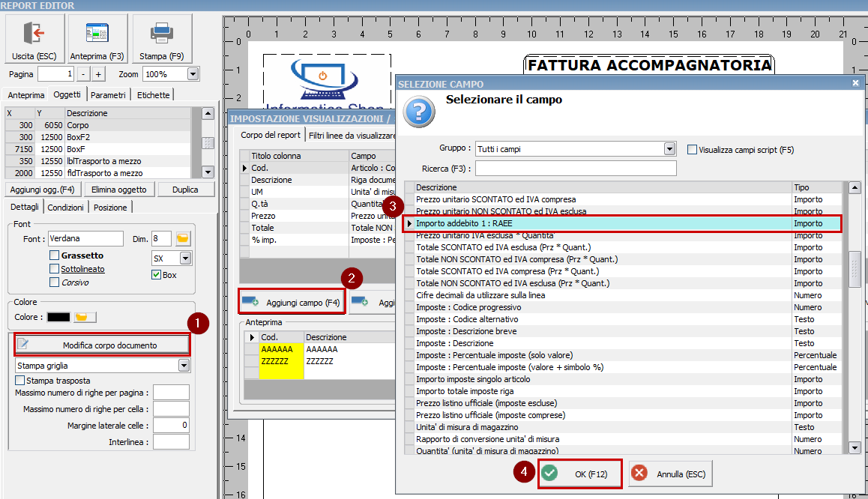The width and height of the screenshot is (868, 499).
Task: Open color picker folder icon beside black swatch
Action: (84, 317)
